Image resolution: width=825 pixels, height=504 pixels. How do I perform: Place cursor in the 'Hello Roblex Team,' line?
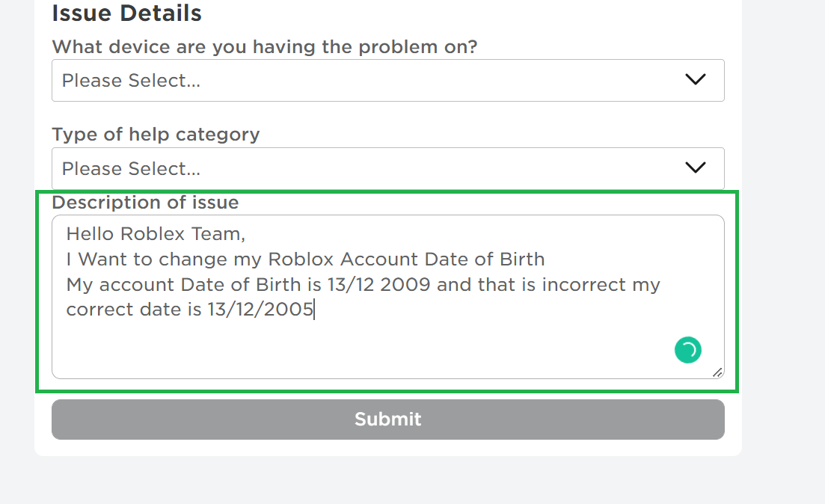[x=156, y=233]
